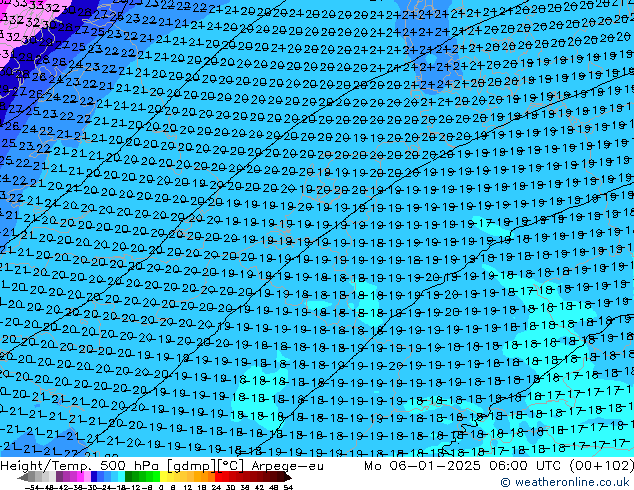Click the '-30' legend value
The image size is (634, 490).
(90, 488)
